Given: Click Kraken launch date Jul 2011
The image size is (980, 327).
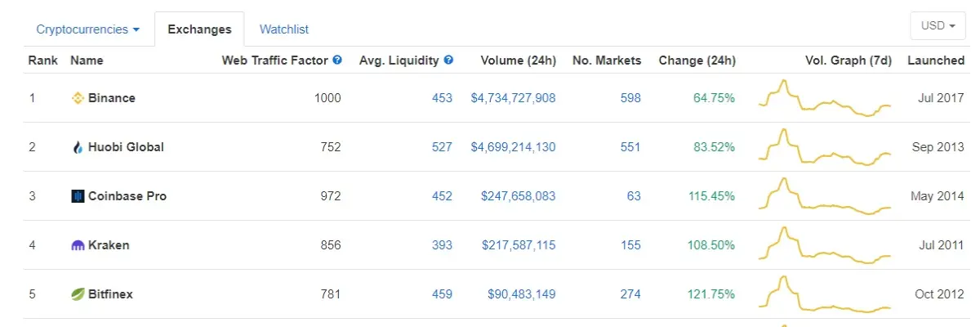Looking at the screenshot, I should (x=942, y=245).
